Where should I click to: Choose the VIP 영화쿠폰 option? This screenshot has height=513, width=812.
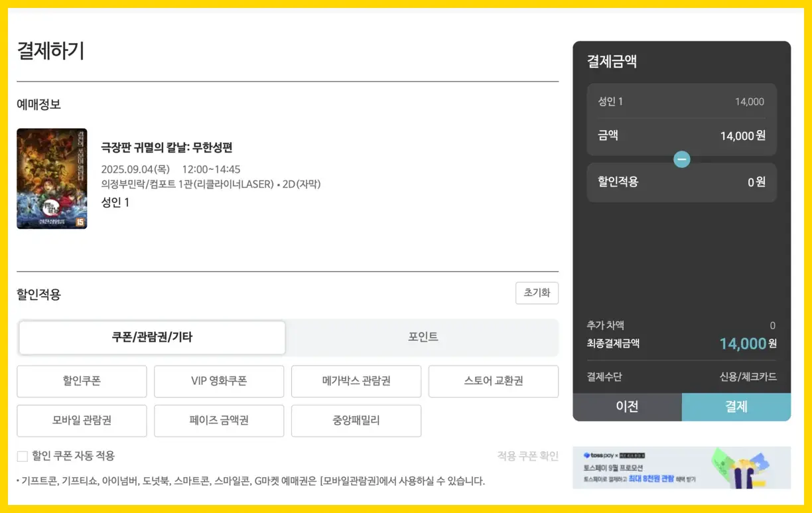[219, 381]
